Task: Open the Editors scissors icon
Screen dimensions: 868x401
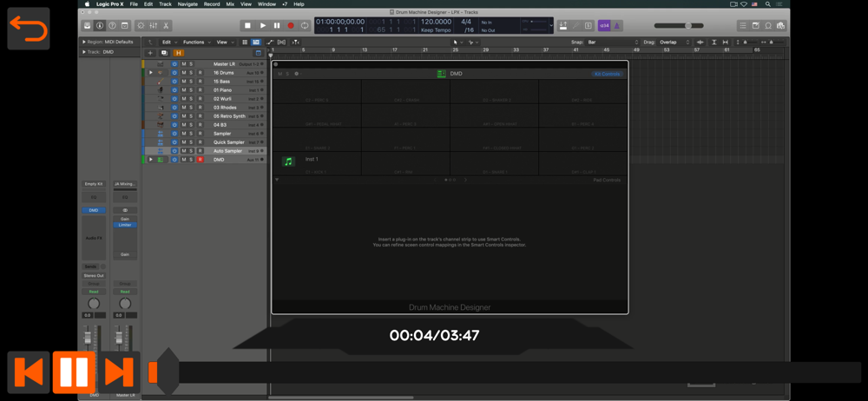Action: pos(166,25)
